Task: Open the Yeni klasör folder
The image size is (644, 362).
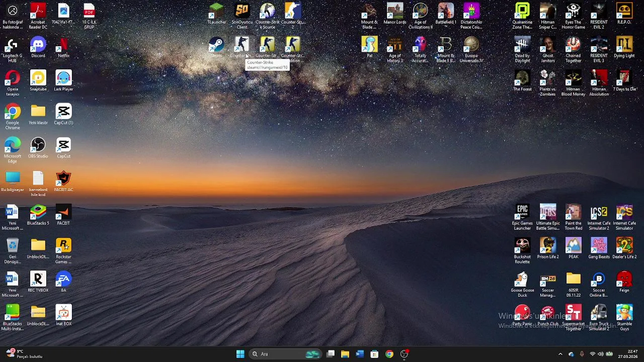Action: [38, 115]
